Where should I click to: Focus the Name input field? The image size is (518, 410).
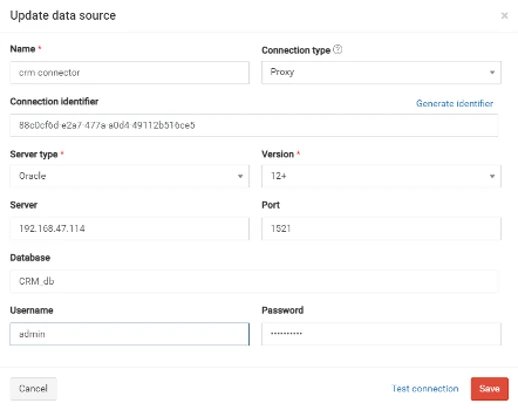(x=130, y=72)
